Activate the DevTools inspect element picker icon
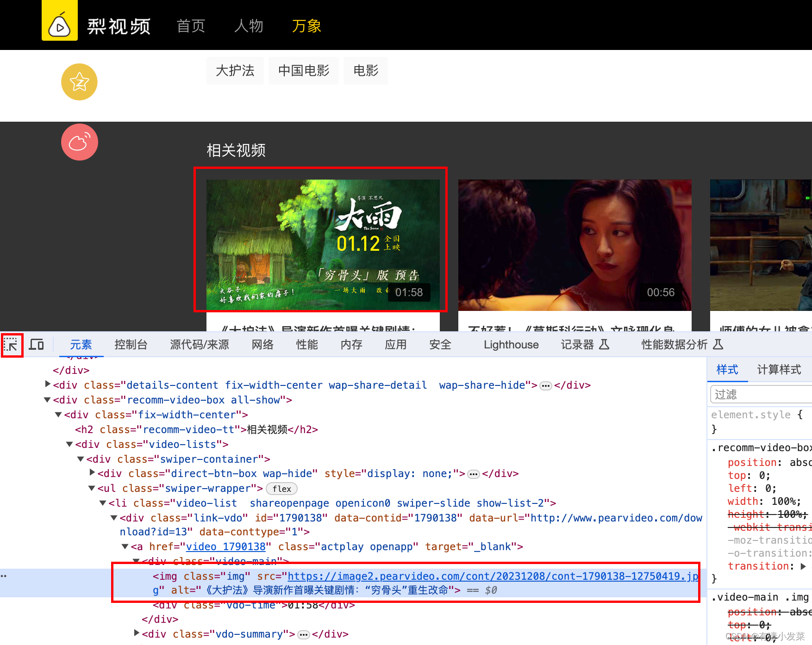Screen dimensions: 812x645 [x=11, y=345]
